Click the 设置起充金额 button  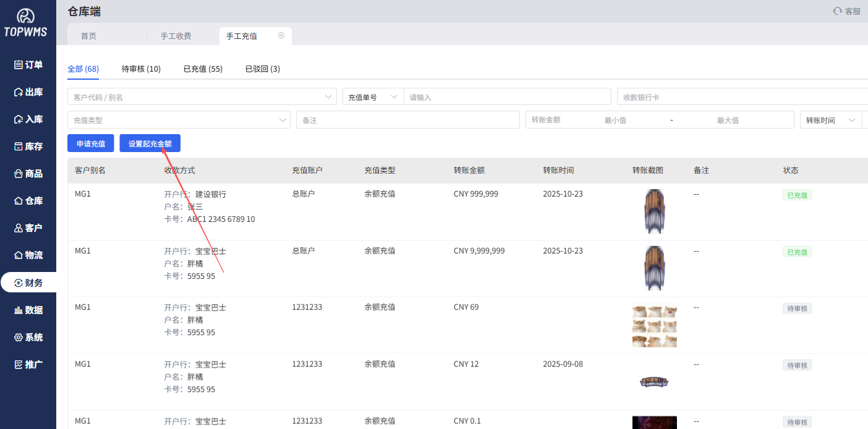pyautogui.click(x=150, y=143)
